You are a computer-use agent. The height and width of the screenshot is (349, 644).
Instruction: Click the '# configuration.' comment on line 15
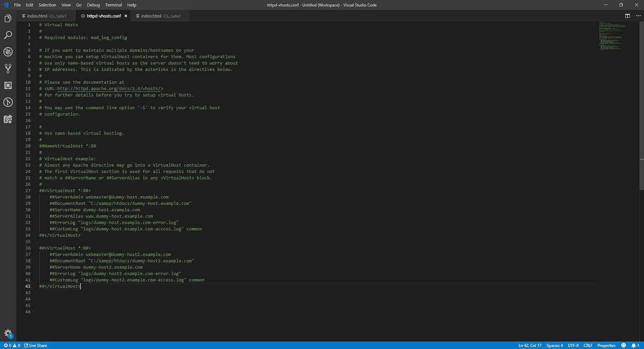pyautogui.click(x=60, y=114)
